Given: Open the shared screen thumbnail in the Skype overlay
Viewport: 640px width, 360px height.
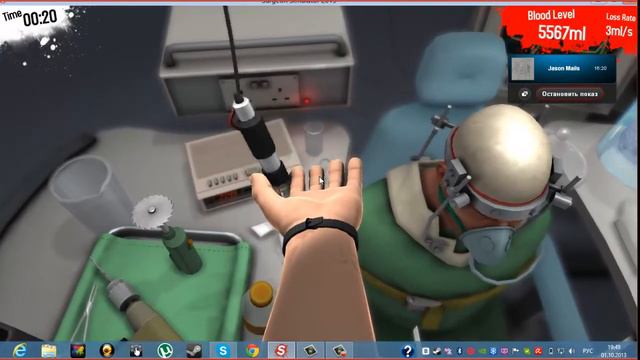Looking at the screenshot, I should point(523,69).
